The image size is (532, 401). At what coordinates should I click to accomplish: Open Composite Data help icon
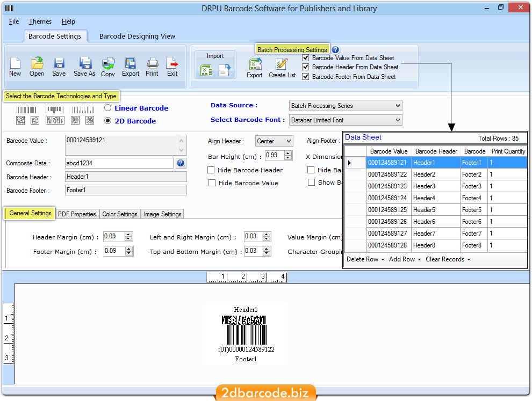coord(181,163)
